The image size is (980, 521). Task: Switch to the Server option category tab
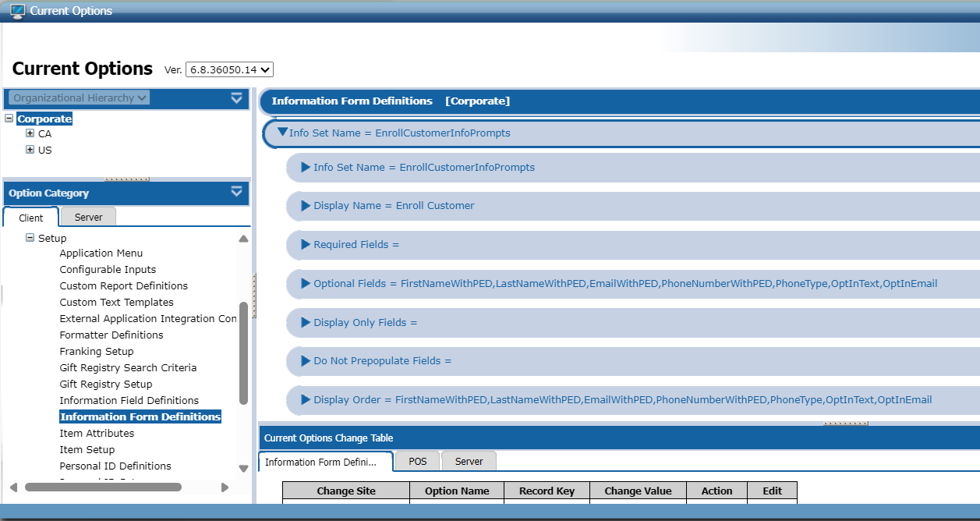pyautogui.click(x=88, y=218)
